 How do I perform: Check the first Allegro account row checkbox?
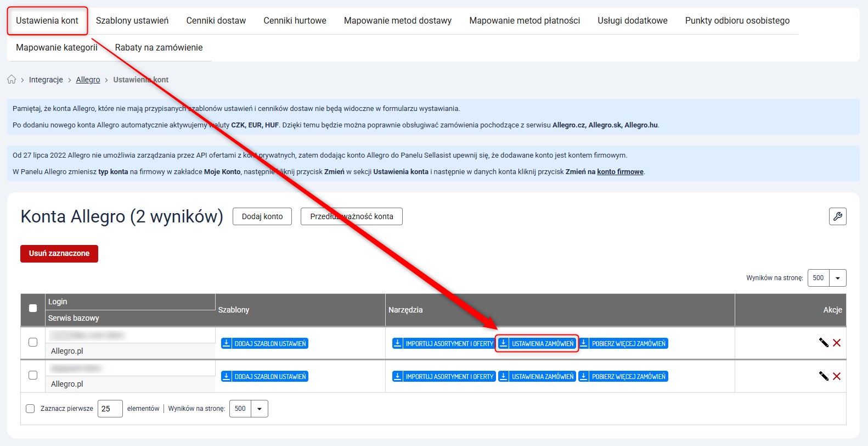click(x=33, y=342)
